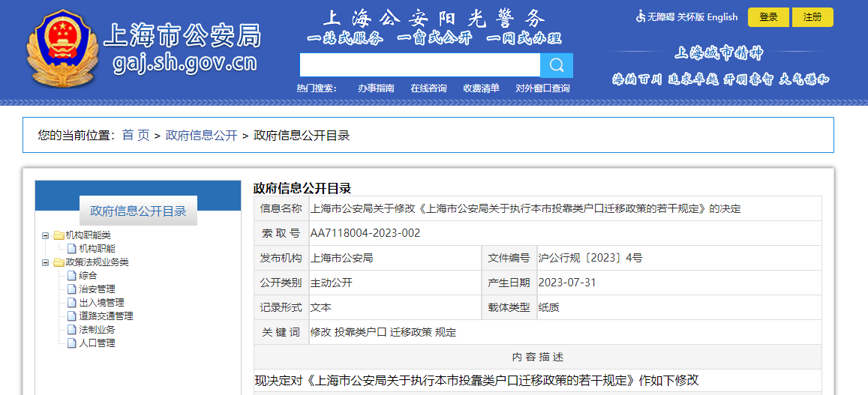This screenshot has height=395, width=868.
Task: Click the 注册 register button
Action: click(812, 17)
